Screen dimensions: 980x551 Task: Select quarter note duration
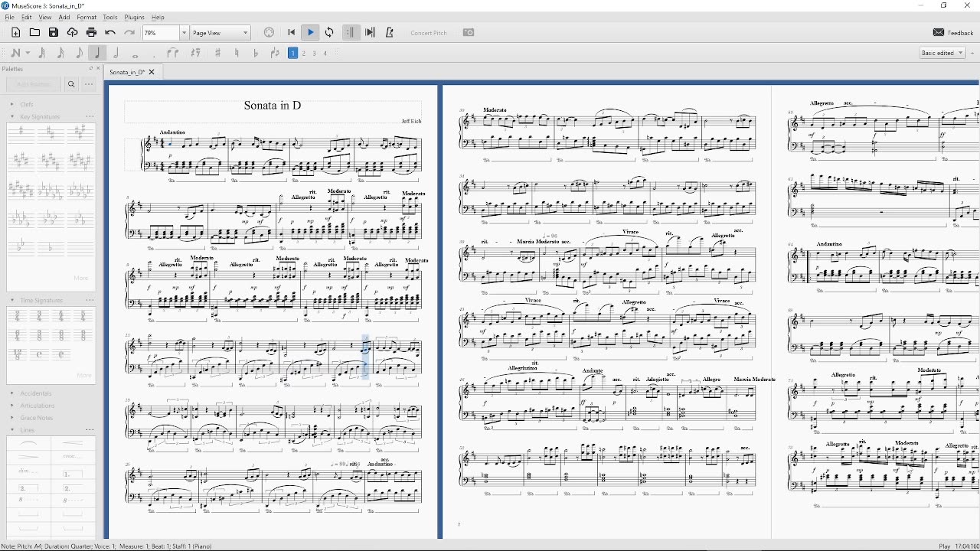point(97,53)
